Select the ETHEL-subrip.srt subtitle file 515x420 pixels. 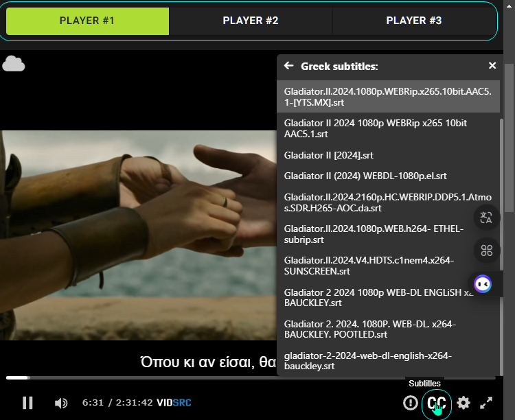tap(388, 234)
